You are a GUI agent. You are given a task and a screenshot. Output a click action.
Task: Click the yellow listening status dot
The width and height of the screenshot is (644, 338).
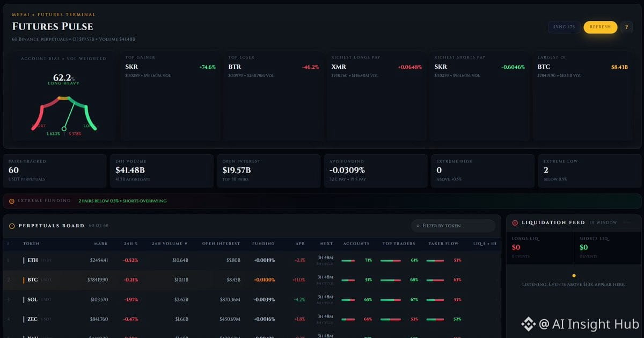point(574,276)
